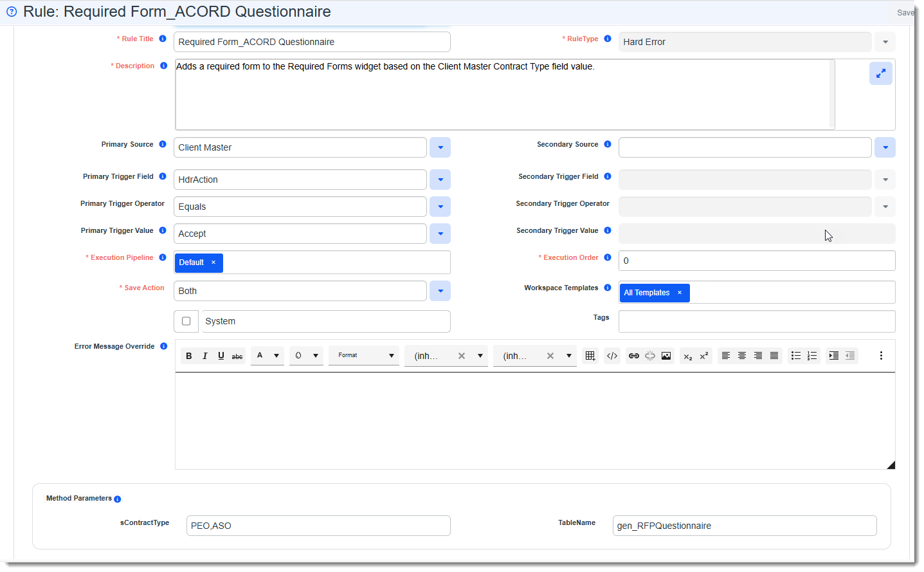
Task: Enable the System checkbox
Action: click(186, 321)
